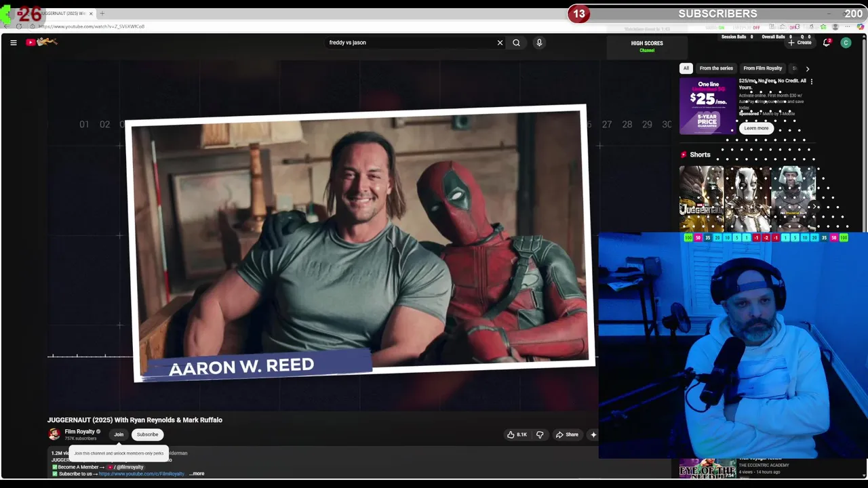This screenshot has width=868, height=488.
Task: Subscribe to Film Royalty
Action: [x=147, y=434]
